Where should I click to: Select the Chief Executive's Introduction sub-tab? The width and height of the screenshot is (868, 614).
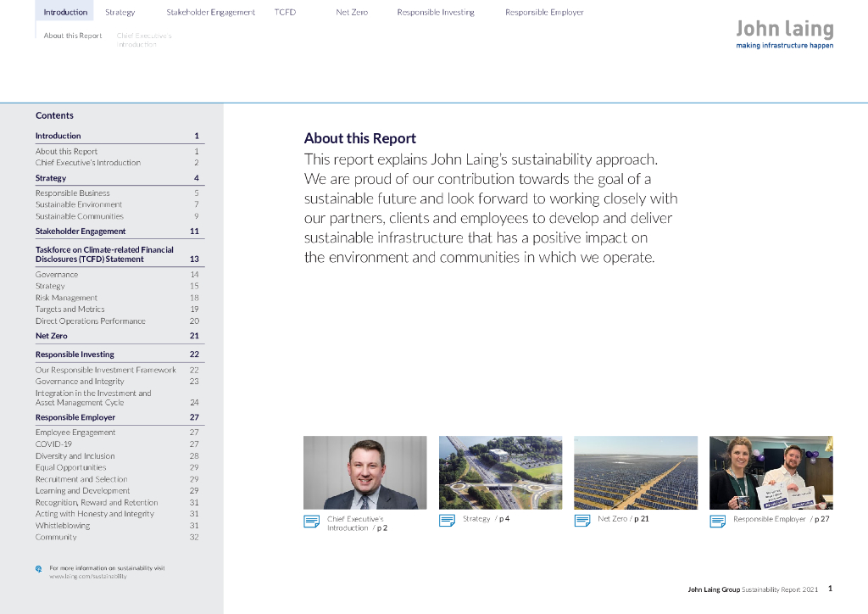pyautogui.click(x=144, y=40)
